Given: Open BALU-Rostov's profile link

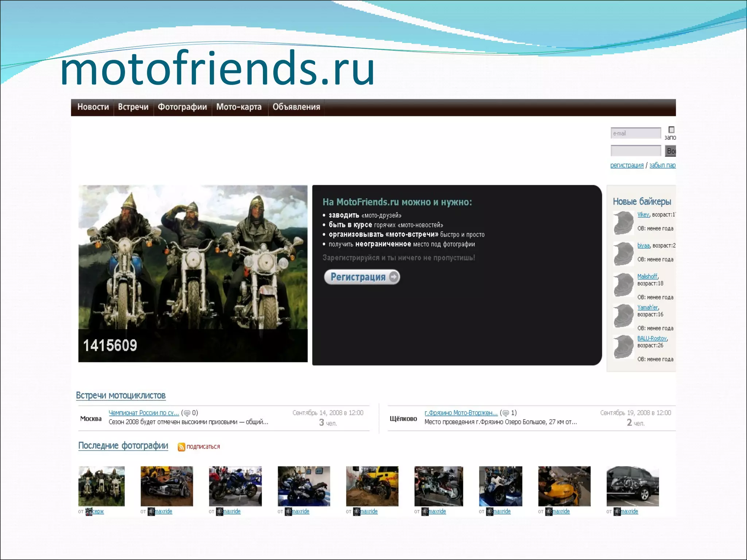Looking at the screenshot, I should pos(652,338).
